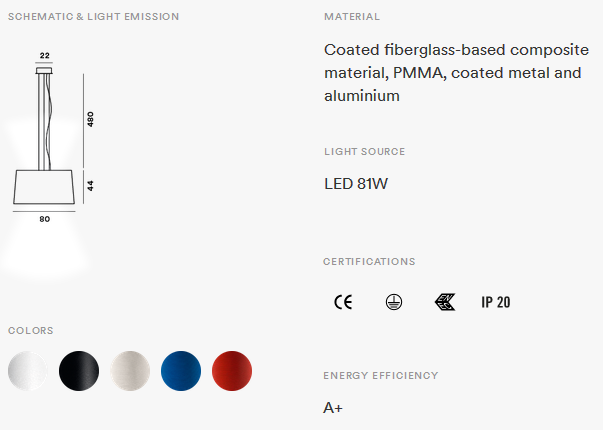The width and height of the screenshot is (603, 430).
Task: Select the white color swatch
Action: 27,371
